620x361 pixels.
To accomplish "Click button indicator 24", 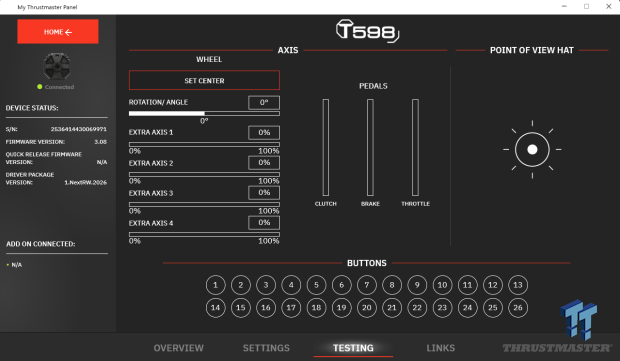I will pos(467,308).
